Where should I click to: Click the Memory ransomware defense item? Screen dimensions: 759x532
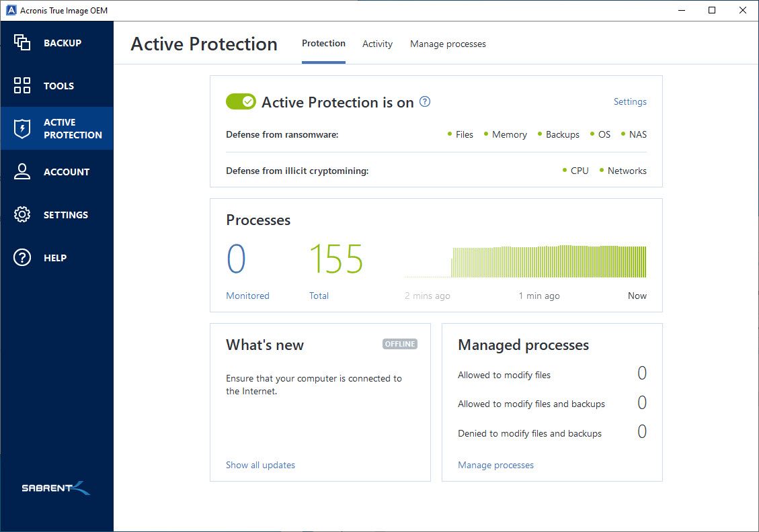pyautogui.click(x=506, y=134)
